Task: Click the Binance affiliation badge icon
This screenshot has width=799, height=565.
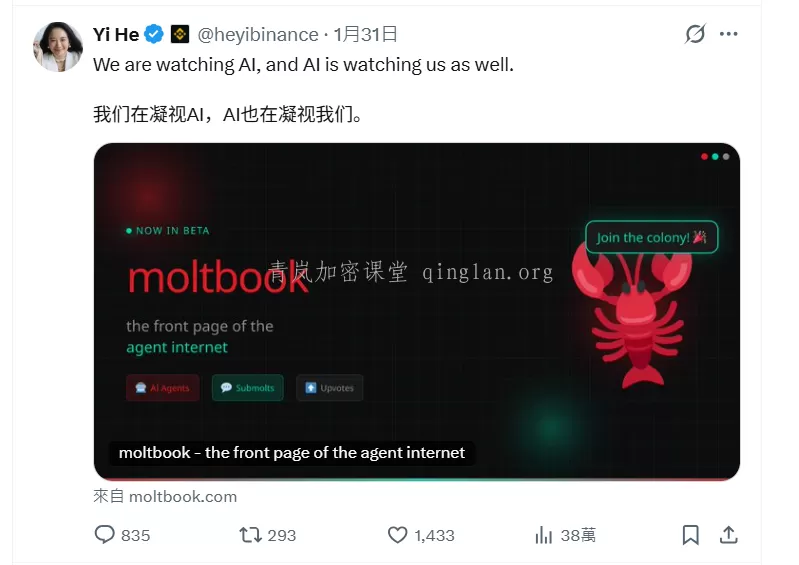Action: (180, 34)
